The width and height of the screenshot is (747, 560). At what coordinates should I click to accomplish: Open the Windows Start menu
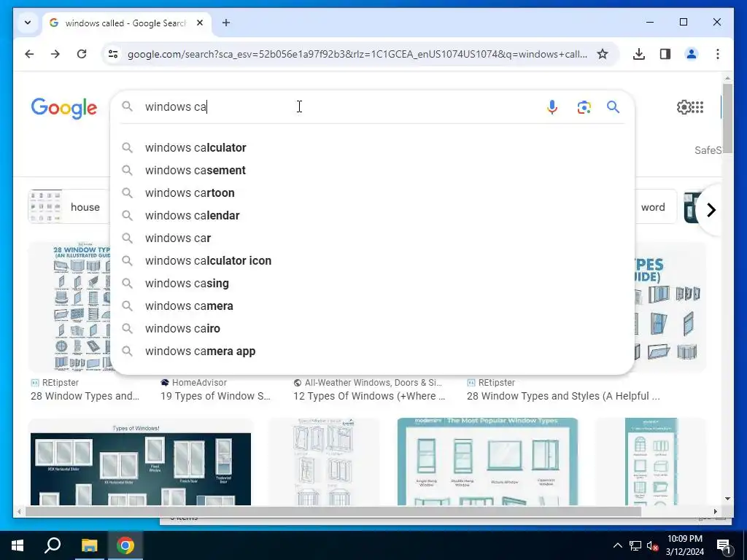(x=18, y=545)
